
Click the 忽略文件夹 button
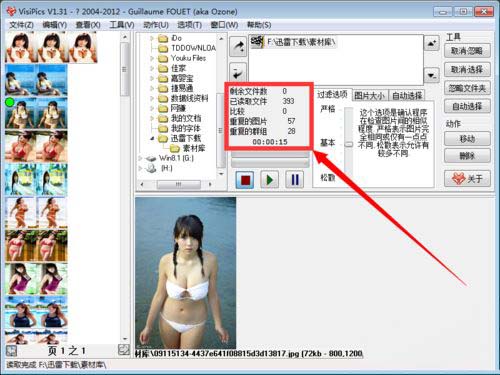click(467, 88)
